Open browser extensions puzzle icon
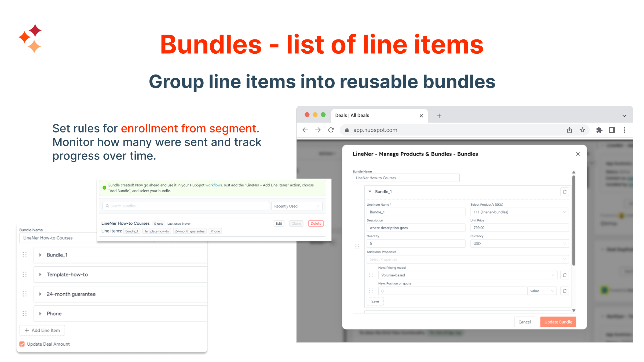Image resolution: width=644 pixels, height=362 pixels. click(599, 130)
